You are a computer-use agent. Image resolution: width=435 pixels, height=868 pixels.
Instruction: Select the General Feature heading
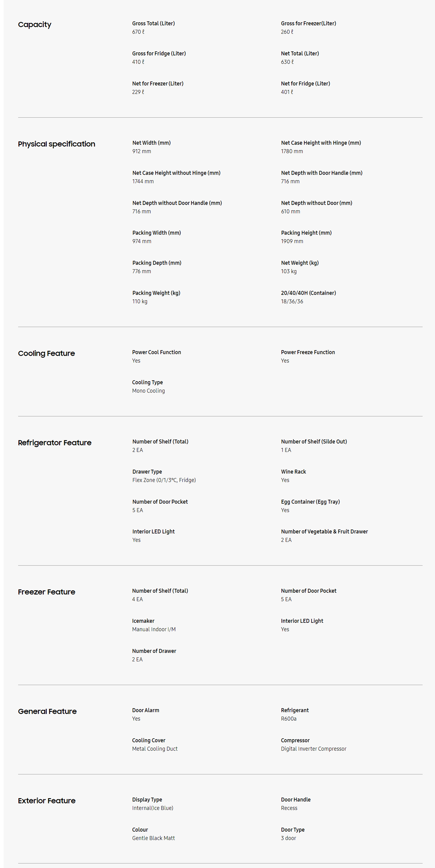(47, 711)
